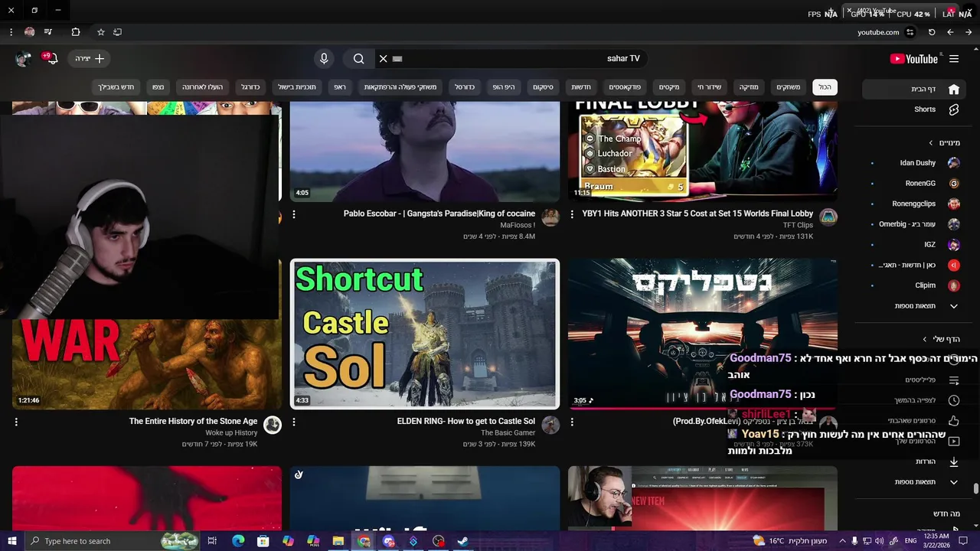Viewport: 980px width, 551px height.
Task: Open IGZ subscription channel
Action: pyautogui.click(x=913, y=245)
